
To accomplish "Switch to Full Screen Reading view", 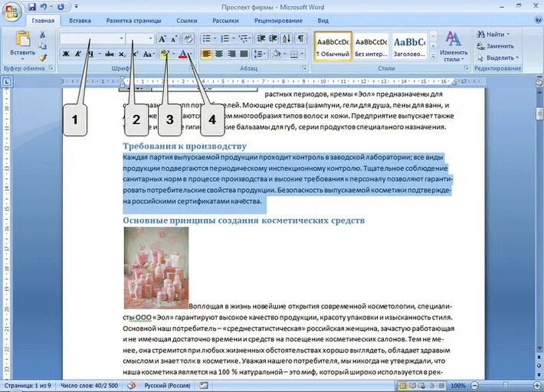I will 412,385.
